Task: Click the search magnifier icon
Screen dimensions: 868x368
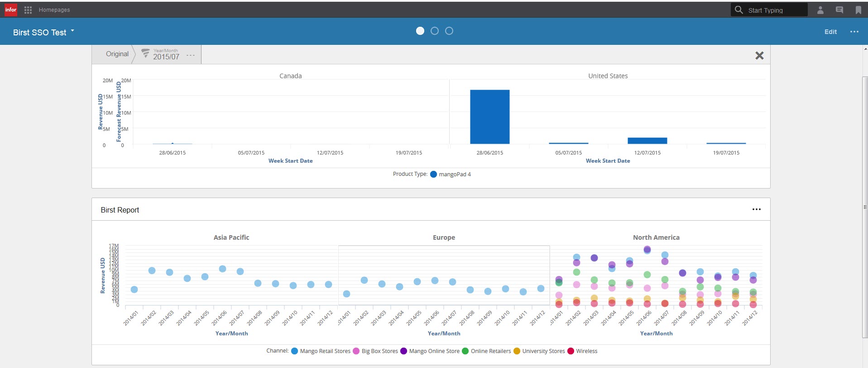Action: coord(739,10)
